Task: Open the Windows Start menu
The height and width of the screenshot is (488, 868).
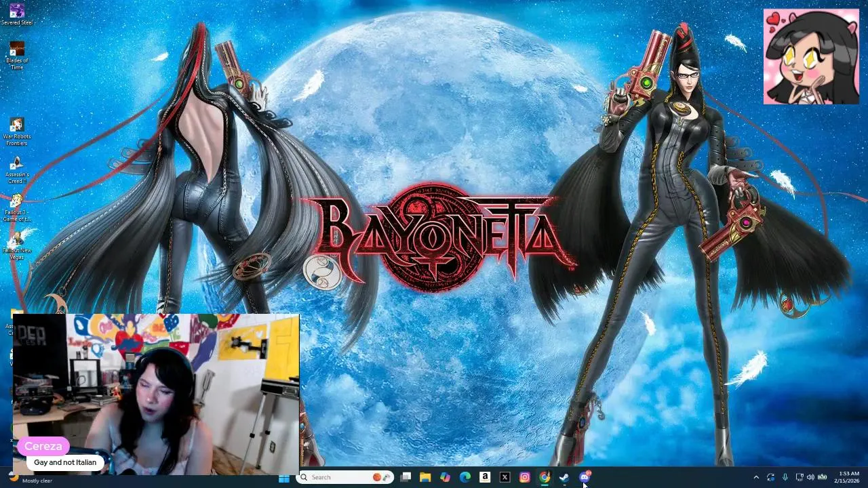Action: tap(284, 478)
